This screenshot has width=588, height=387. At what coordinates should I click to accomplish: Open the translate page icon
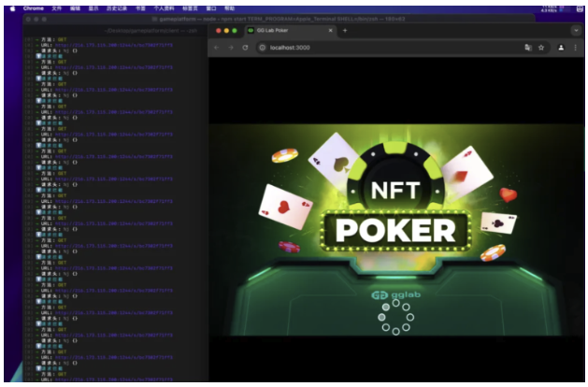pyautogui.click(x=527, y=47)
